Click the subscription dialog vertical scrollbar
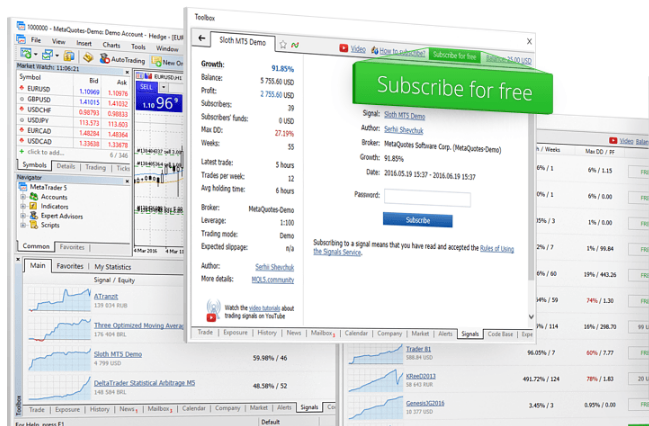The width and height of the screenshot is (649, 426). [x=531, y=199]
